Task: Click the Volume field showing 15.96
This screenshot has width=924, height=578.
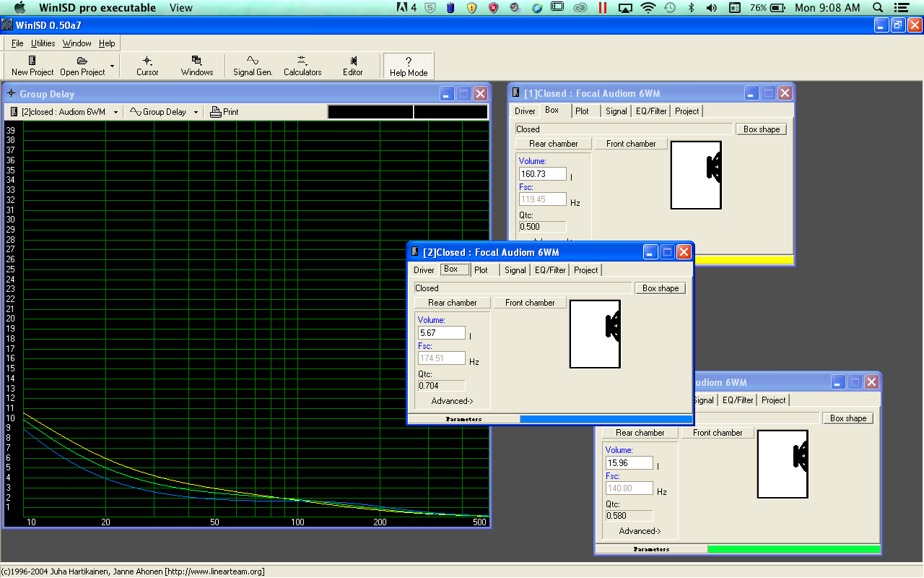Action: coord(629,463)
